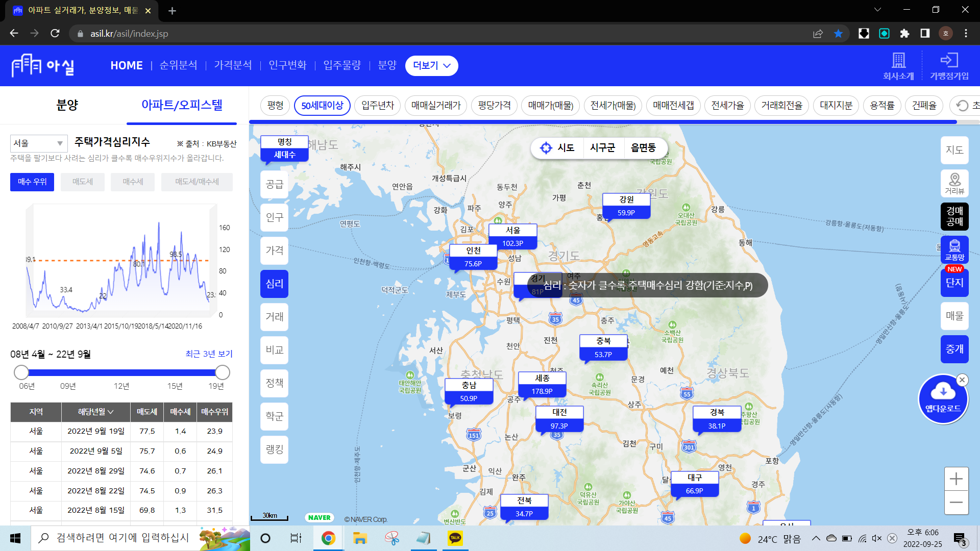980x551 pixels.
Task: Click the 최근 3년 보기 link
Action: pyautogui.click(x=209, y=354)
